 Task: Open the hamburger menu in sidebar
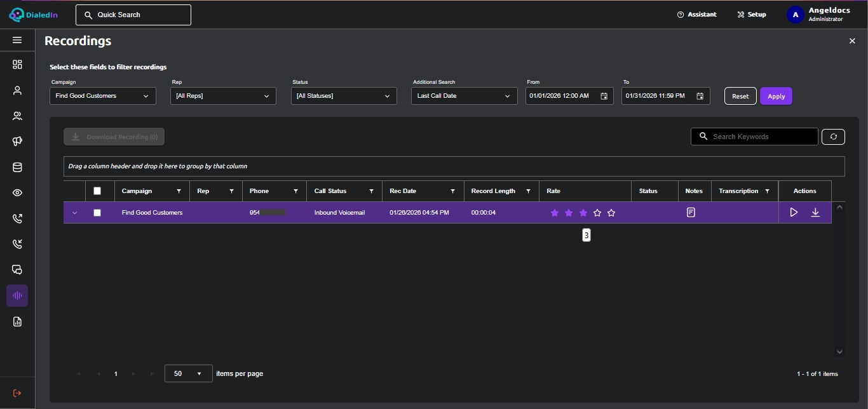17,40
